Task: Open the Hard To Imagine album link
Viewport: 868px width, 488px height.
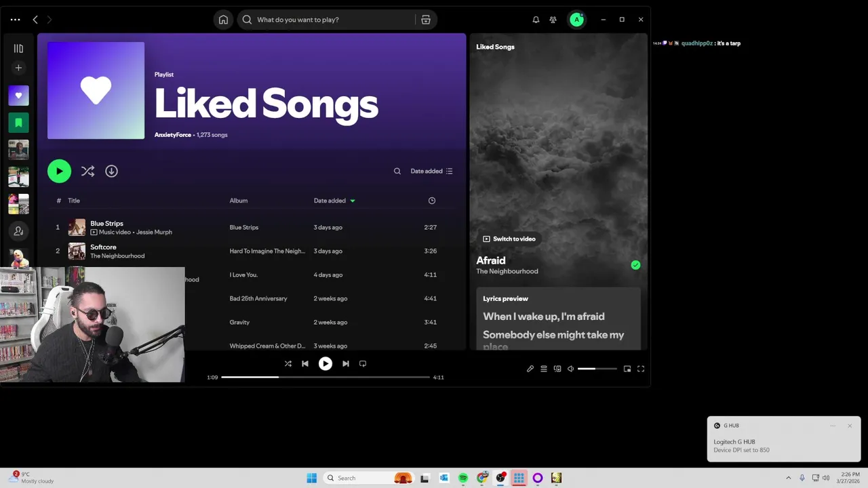Action: tap(267, 251)
